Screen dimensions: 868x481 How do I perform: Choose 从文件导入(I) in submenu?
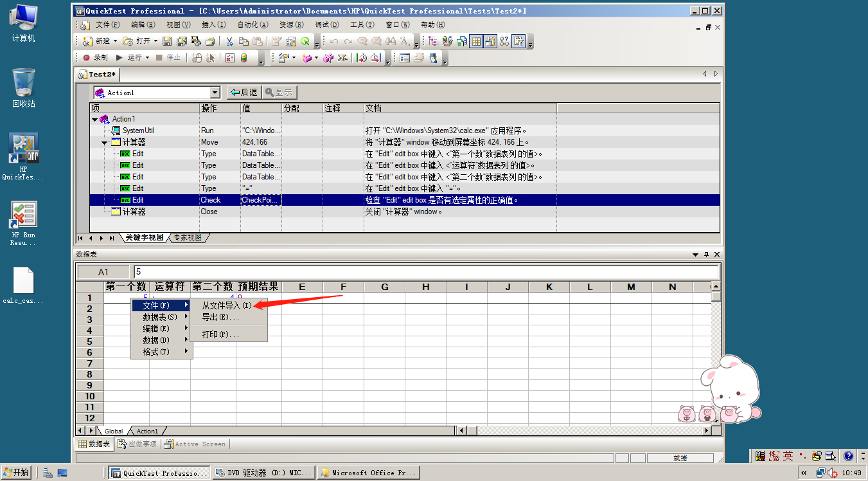[228, 305]
